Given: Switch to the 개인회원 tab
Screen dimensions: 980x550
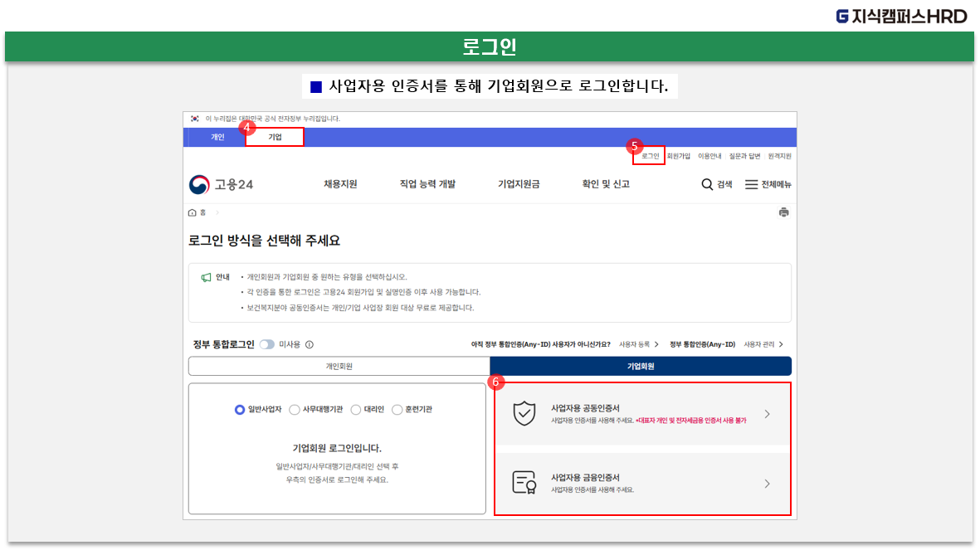Looking at the screenshot, I should tap(339, 366).
